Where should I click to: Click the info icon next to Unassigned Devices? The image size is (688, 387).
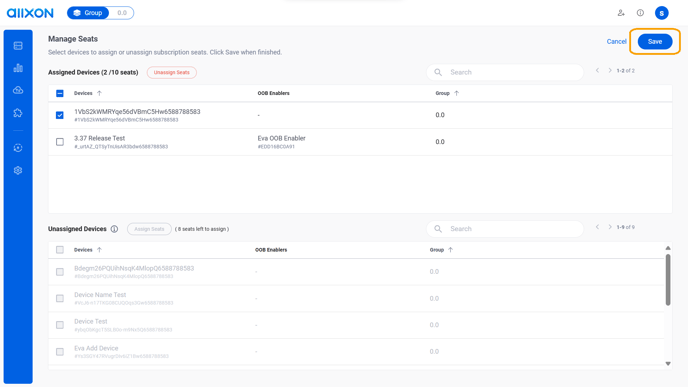(x=114, y=229)
